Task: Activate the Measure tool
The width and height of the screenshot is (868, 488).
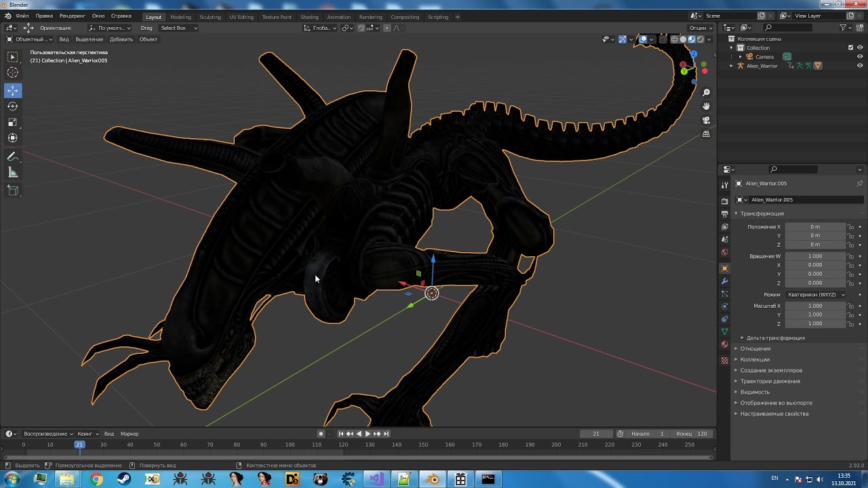Action: (x=13, y=173)
